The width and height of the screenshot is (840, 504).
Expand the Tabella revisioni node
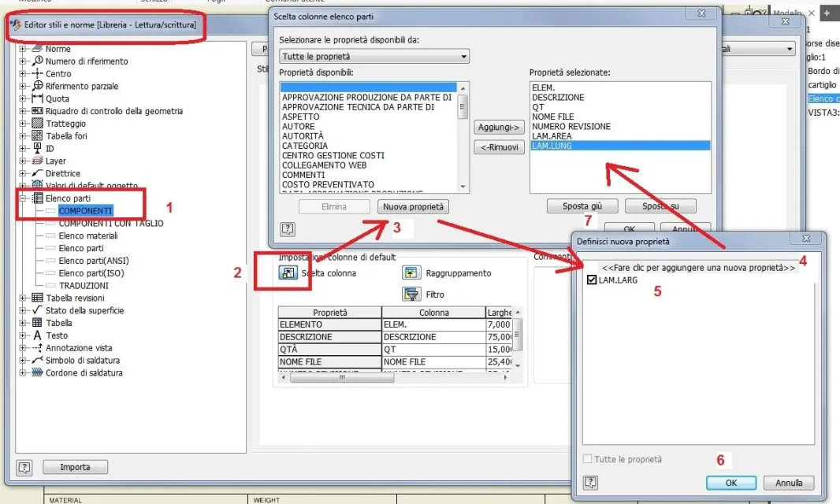pyautogui.click(x=23, y=298)
